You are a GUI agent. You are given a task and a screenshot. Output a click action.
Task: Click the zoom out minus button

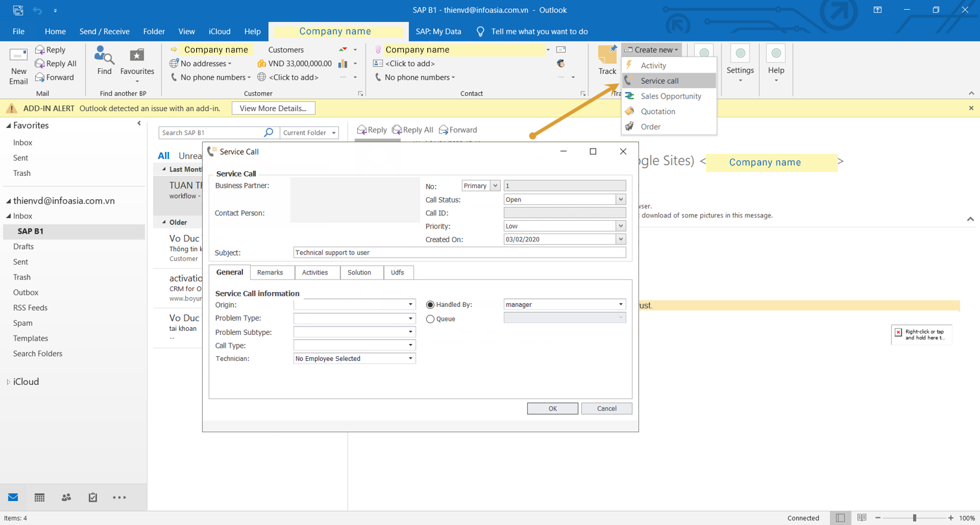[x=878, y=518]
